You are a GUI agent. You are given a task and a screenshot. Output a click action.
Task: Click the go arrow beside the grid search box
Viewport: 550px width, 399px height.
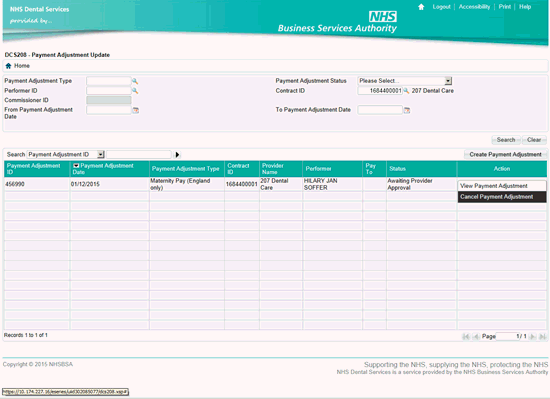177,155
